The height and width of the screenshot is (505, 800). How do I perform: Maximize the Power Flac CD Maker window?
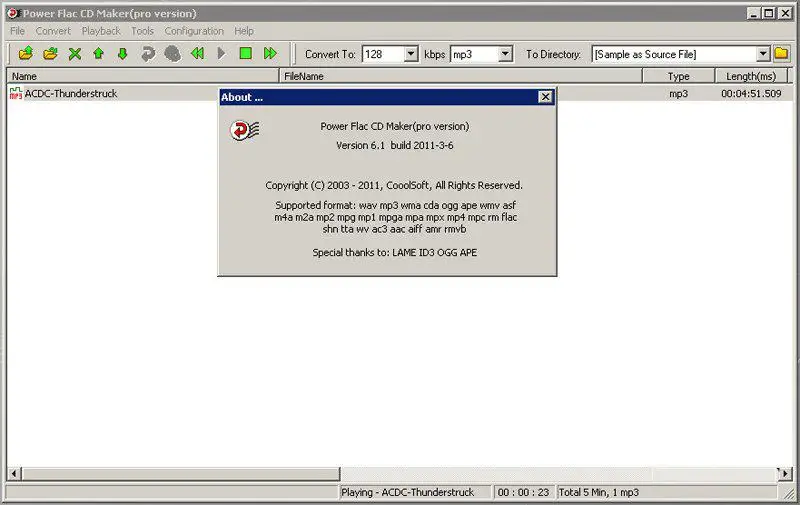pos(769,14)
